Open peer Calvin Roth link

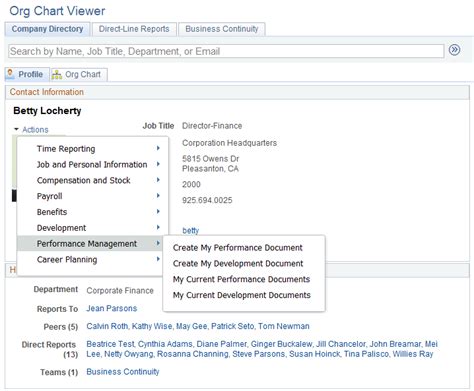pyautogui.click(x=107, y=326)
